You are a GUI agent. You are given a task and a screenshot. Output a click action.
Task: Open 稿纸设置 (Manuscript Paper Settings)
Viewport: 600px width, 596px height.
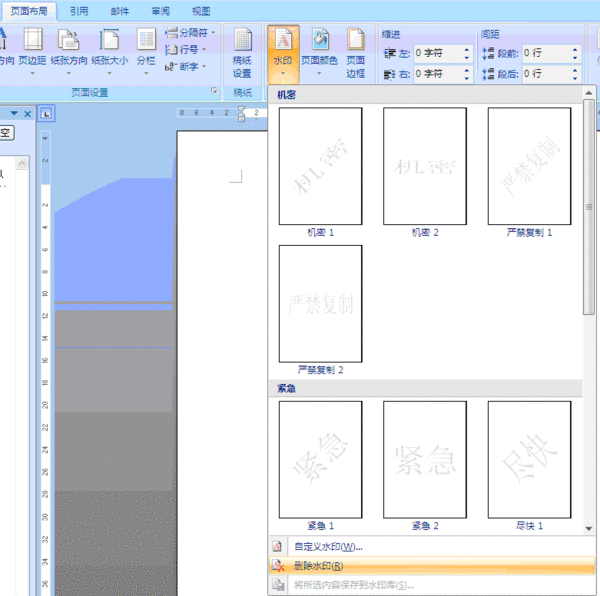242,52
